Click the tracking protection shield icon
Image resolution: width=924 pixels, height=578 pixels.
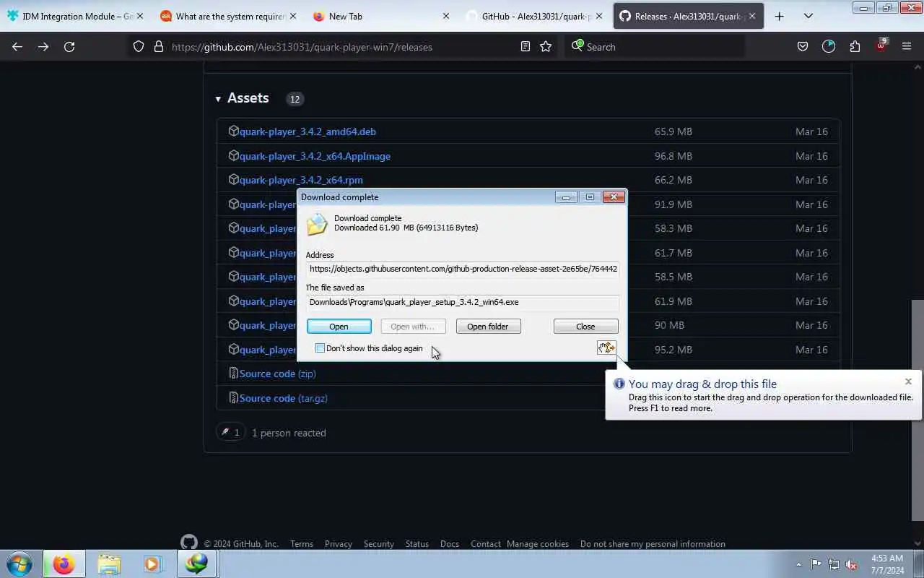point(139,47)
